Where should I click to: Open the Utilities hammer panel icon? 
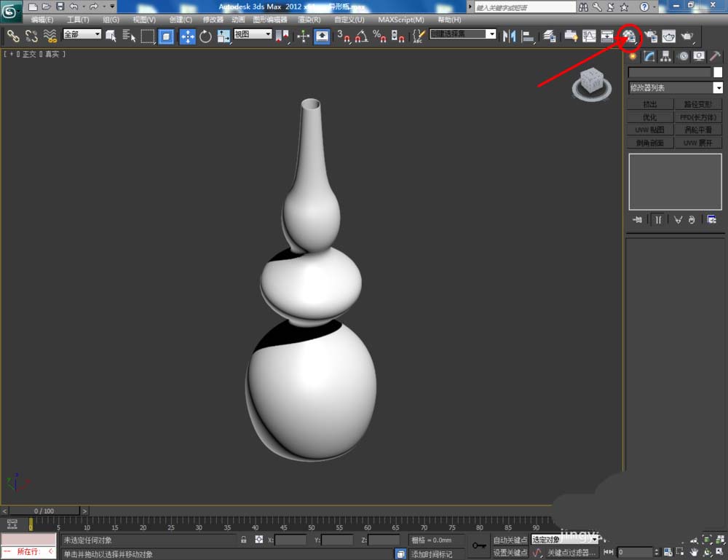pyautogui.click(x=715, y=56)
